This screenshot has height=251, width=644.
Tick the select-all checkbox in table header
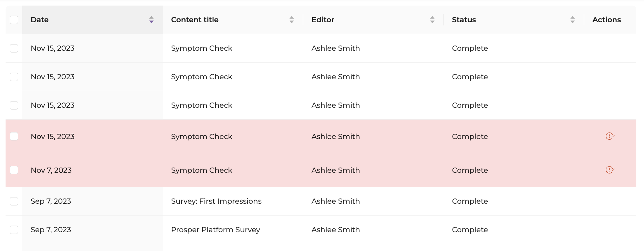[14, 20]
